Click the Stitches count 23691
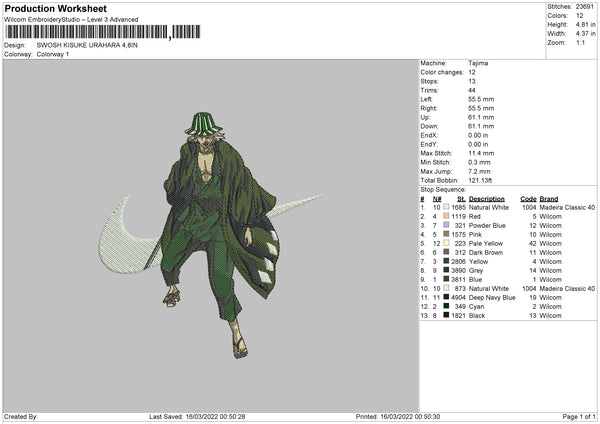 [585, 7]
